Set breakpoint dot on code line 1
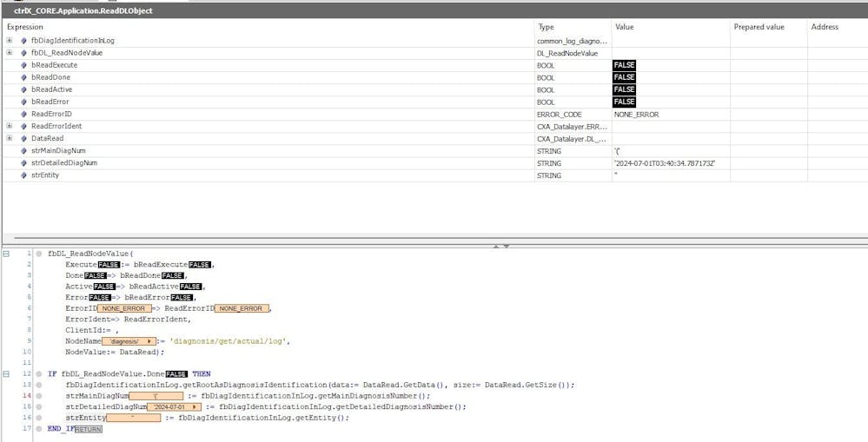This screenshot has height=442, width=868. click(x=39, y=253)
